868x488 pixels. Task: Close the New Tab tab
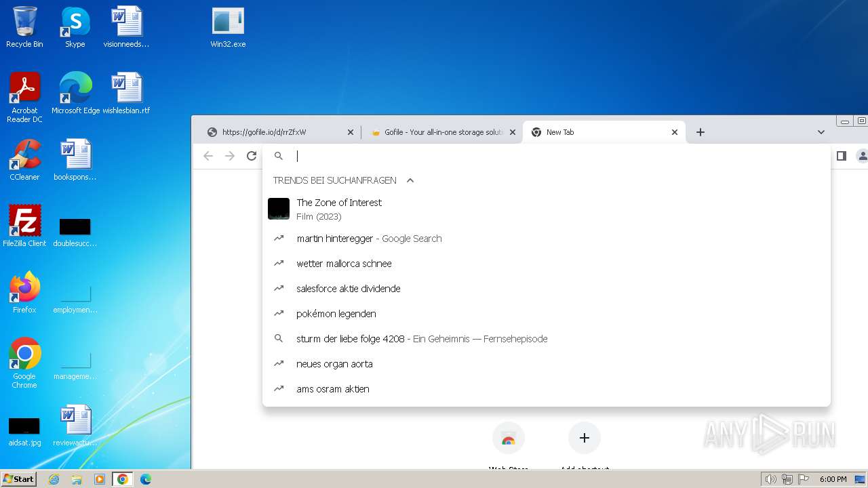click(675, 132)
